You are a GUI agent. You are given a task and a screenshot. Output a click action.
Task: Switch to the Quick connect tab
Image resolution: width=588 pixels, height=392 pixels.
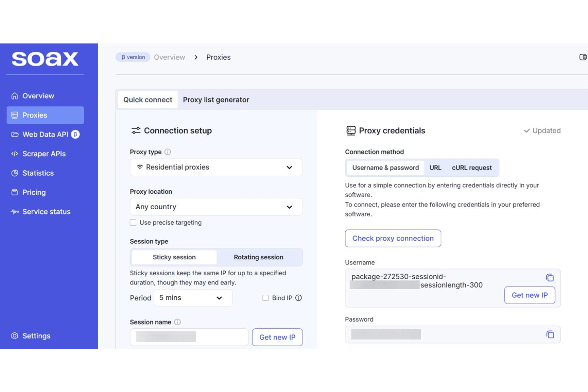(148, 100)
